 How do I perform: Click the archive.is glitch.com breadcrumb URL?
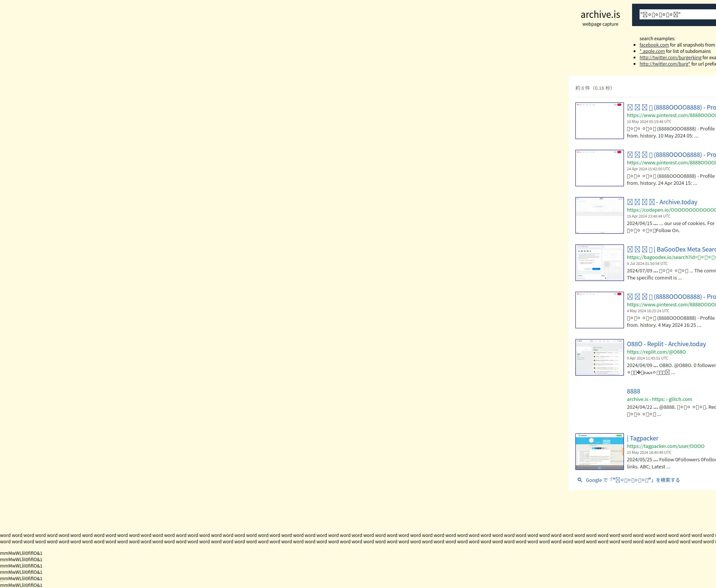tap(659, 399)
